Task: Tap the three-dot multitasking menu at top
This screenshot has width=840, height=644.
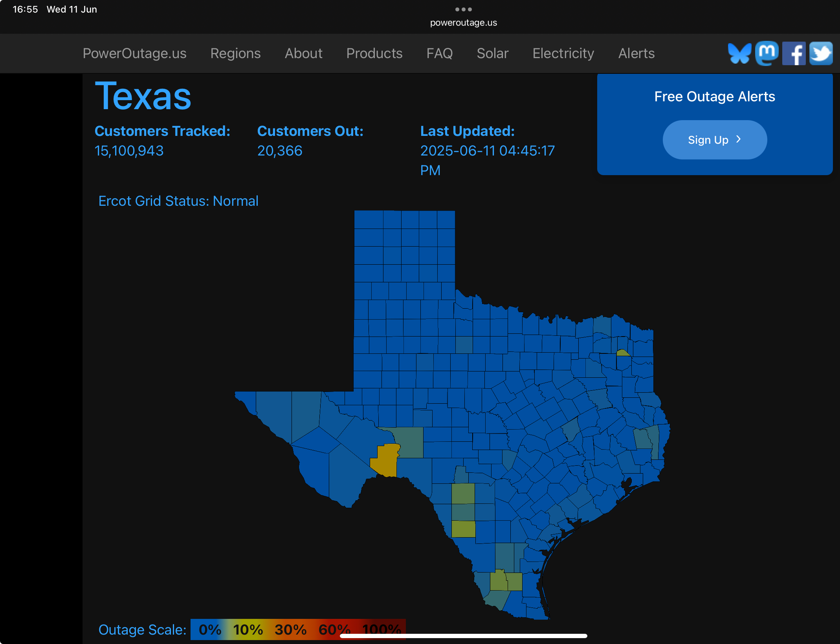Action: pyautogui.click(x=464, y=9)
